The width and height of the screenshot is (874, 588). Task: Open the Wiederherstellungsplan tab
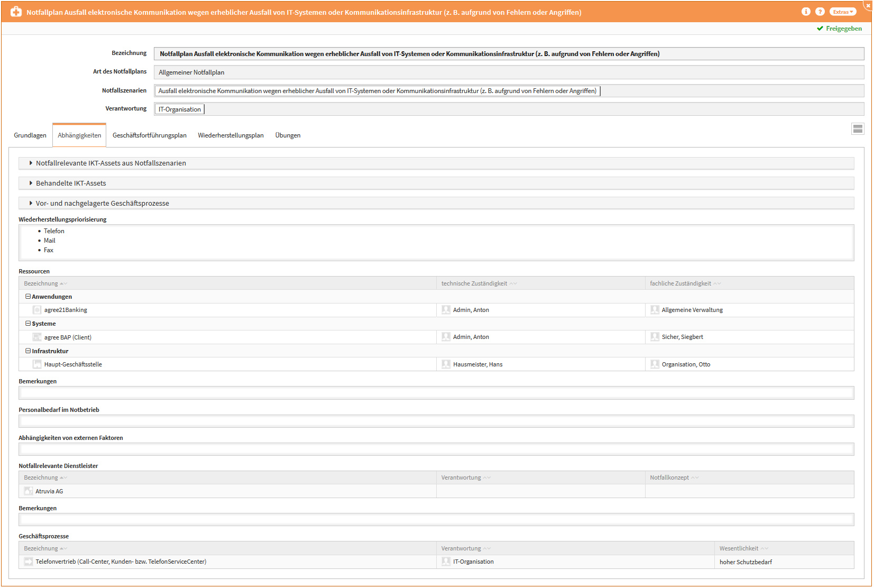[x=231, y=135]
